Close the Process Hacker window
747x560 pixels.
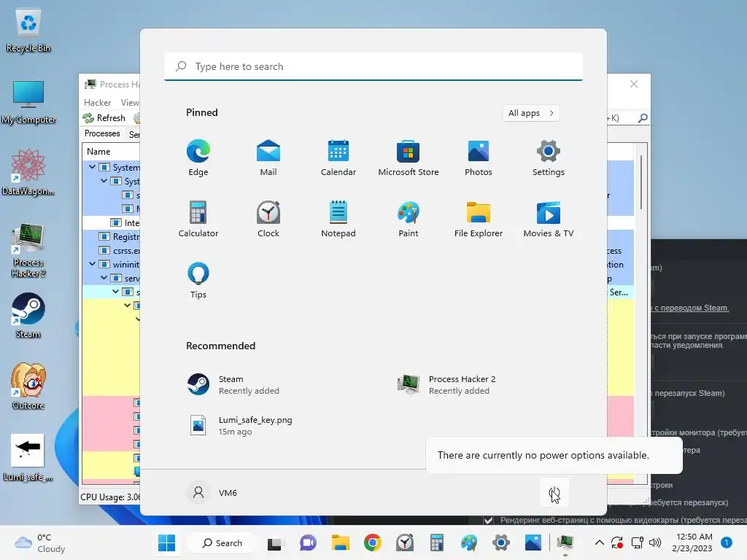tap(634, 84)
